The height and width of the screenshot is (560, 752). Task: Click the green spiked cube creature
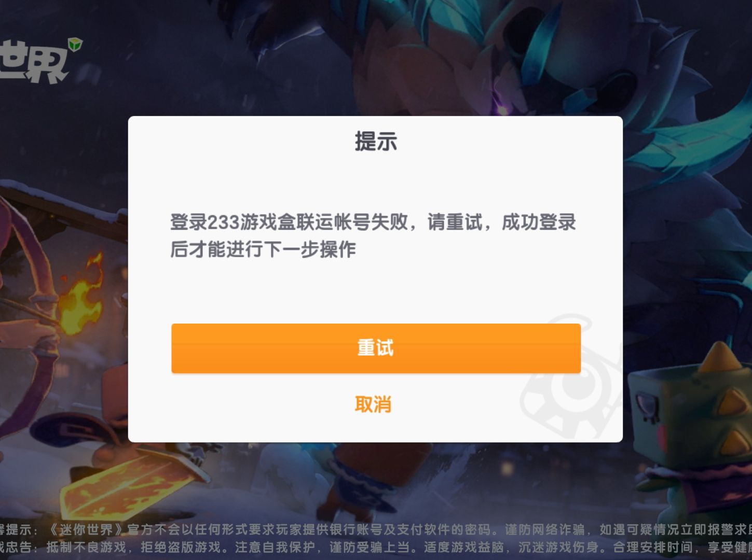point(690,415)
